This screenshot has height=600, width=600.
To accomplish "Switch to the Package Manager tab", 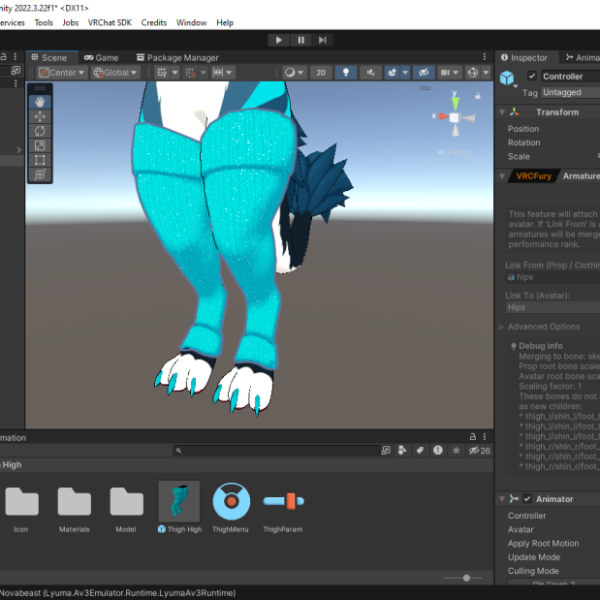I will [x=178, y=57].
